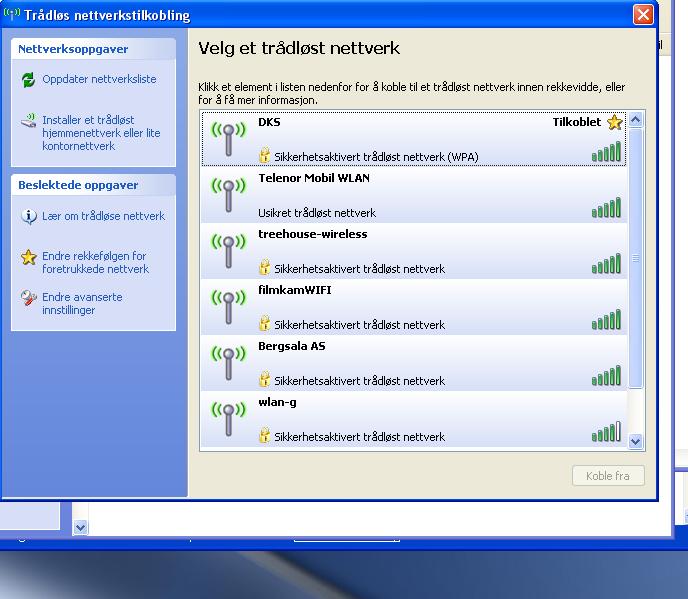Image resolution: width=688 pixels, height=599 pixels.
Task: Click the padlock icon in wlan-g row
Action: pos(265,435)
